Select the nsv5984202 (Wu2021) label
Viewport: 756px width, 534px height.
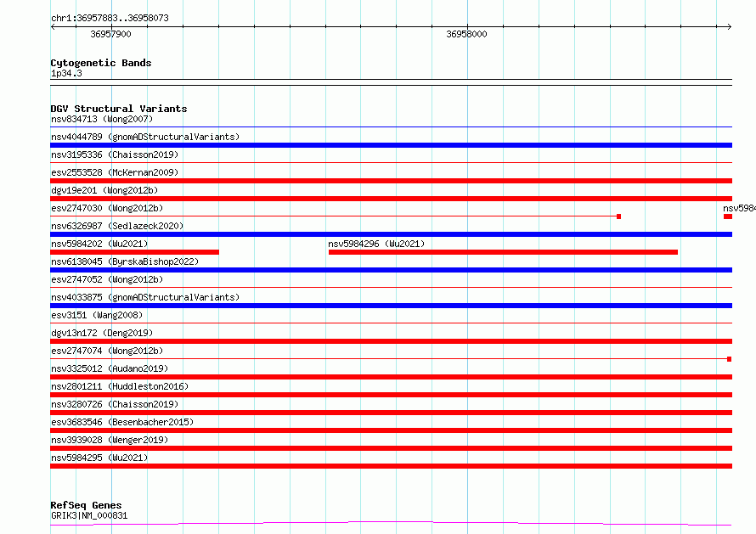(x=99, y=244)
